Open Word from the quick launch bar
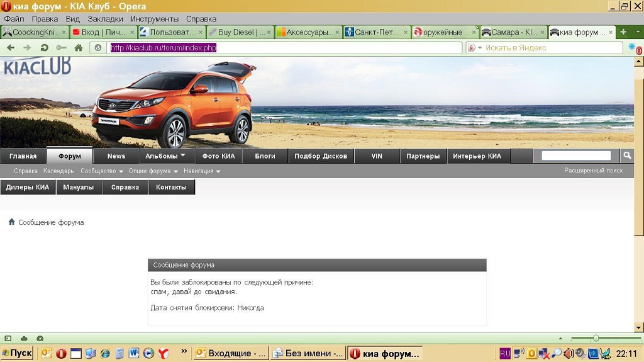Screen dimensions: 644x362 point(133,353)
